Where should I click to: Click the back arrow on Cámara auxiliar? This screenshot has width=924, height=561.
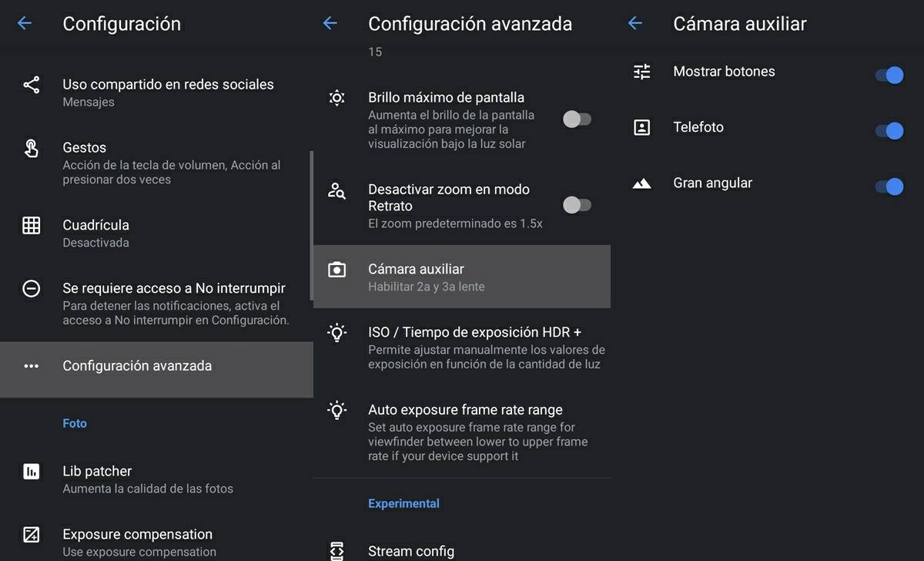pyautogui.click(x=634, y=23)
